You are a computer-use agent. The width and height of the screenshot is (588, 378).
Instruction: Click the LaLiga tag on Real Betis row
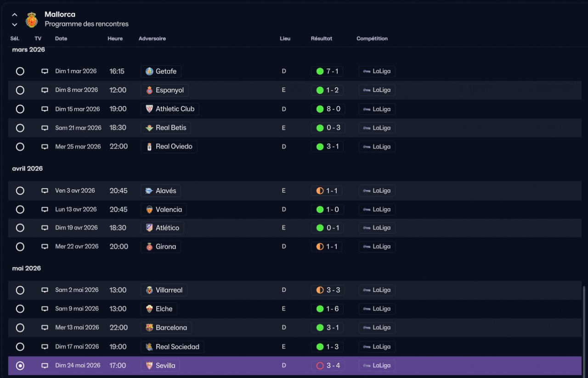[x=377, y=128]
